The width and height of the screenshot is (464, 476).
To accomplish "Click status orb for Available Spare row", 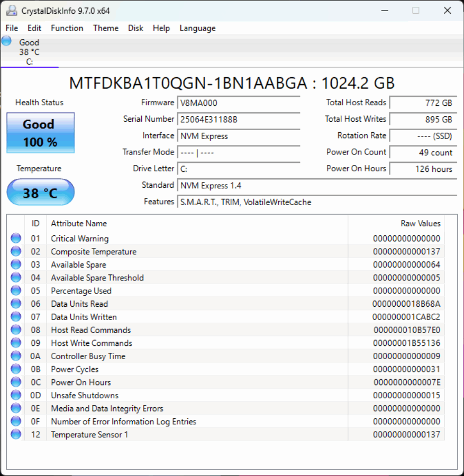I will (x=16, y=264).
